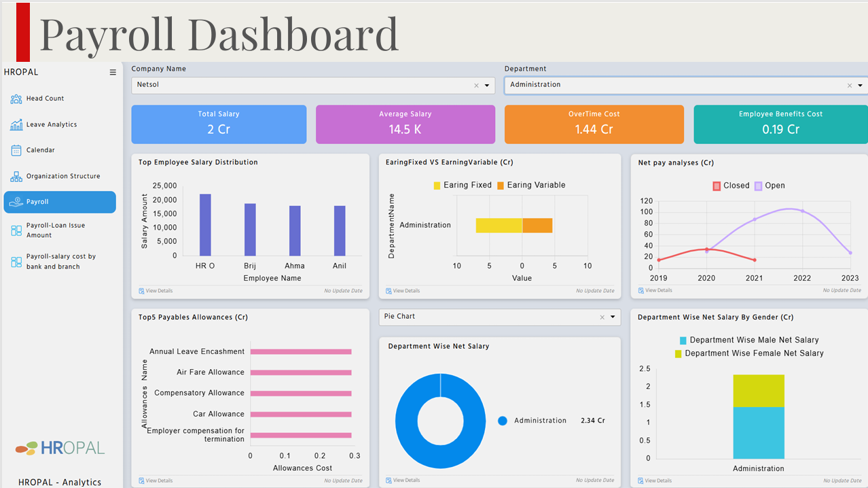Open the Pie Chart selector dropdown
868x488 pixels.
click(x=612, y=317)
